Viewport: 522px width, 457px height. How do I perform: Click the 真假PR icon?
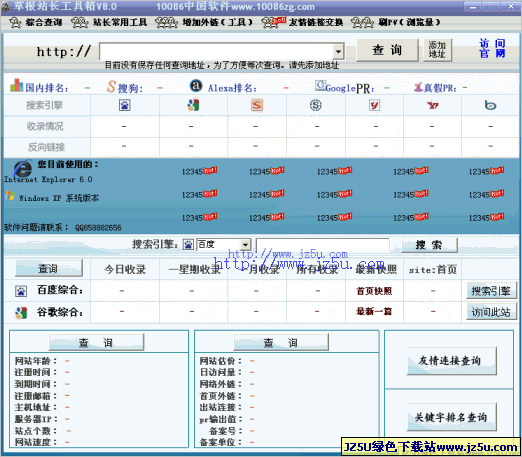(418, 87)
